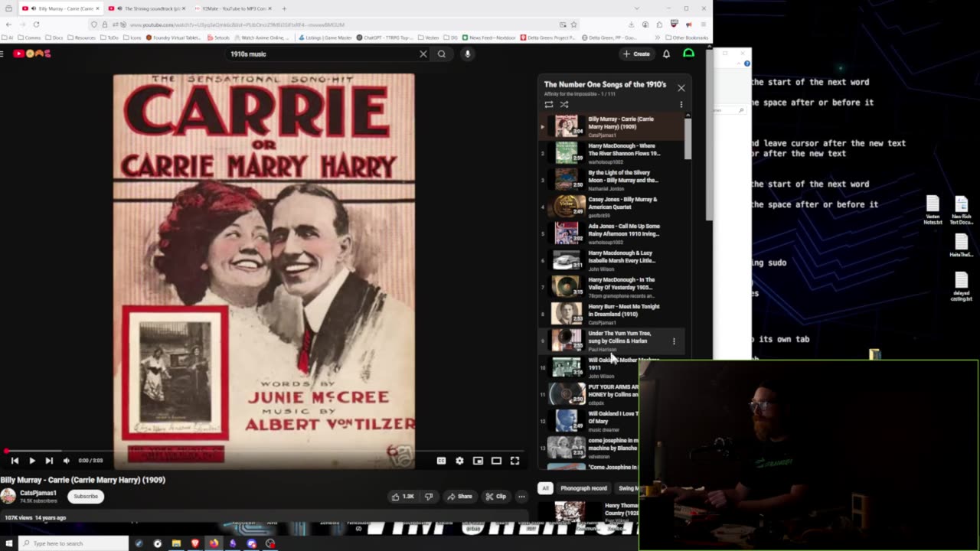Image resolution: width=980 pixels, height=551 pixels.
Task: Skip to the previous video
Action: pos(15,461)
